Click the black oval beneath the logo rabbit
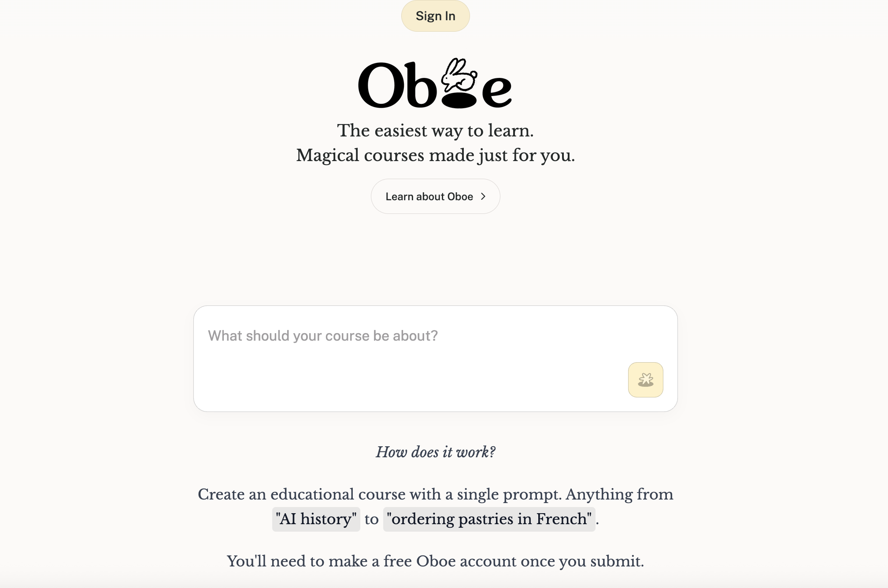Screen dimensions: 888x588 coord(459,100)
